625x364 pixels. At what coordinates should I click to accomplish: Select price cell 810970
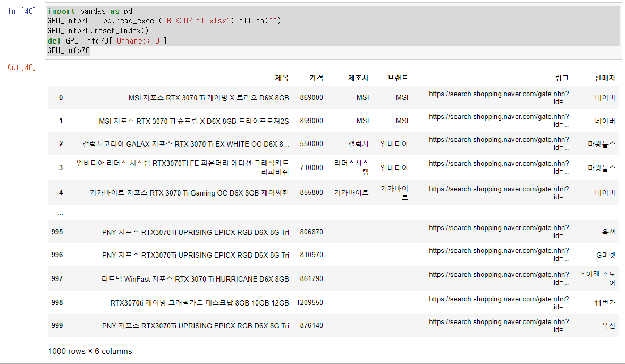(x=311, y=255)
